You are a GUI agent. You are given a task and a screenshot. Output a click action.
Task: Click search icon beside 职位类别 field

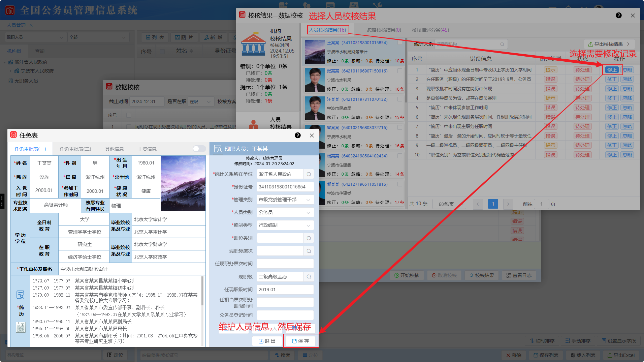click(309, 238)
